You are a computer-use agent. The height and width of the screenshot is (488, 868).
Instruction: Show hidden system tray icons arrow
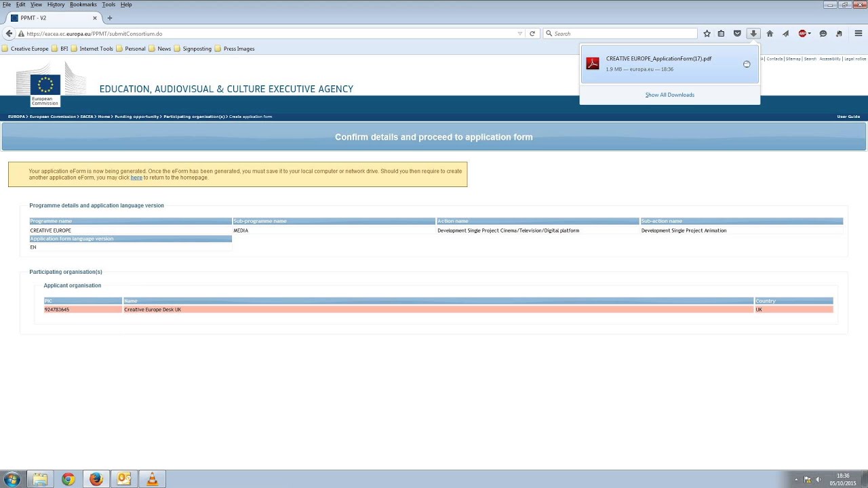[x=796, y=480]
